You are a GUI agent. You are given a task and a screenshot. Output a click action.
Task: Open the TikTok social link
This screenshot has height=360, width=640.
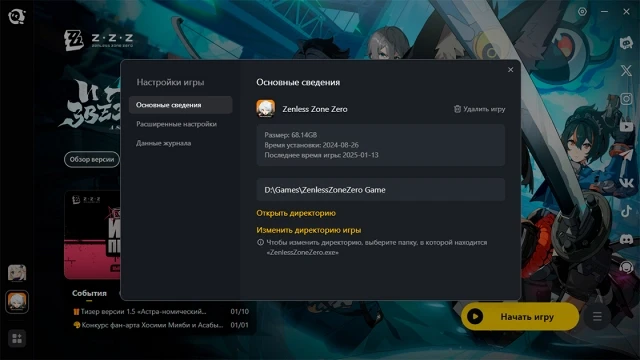tap(626, 211)
